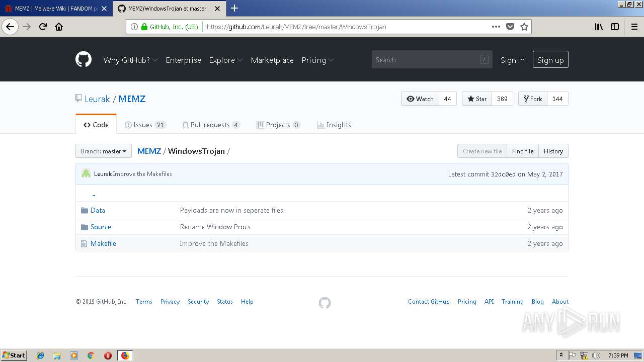This screenshot has height=362, width=644.
Task: Reload the page with the refresh icon
Action: (43, 27)
